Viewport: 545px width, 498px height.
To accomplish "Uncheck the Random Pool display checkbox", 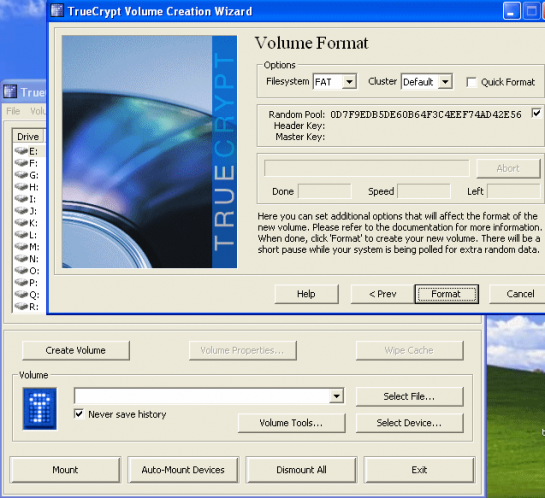I will [x=536, y=113].
